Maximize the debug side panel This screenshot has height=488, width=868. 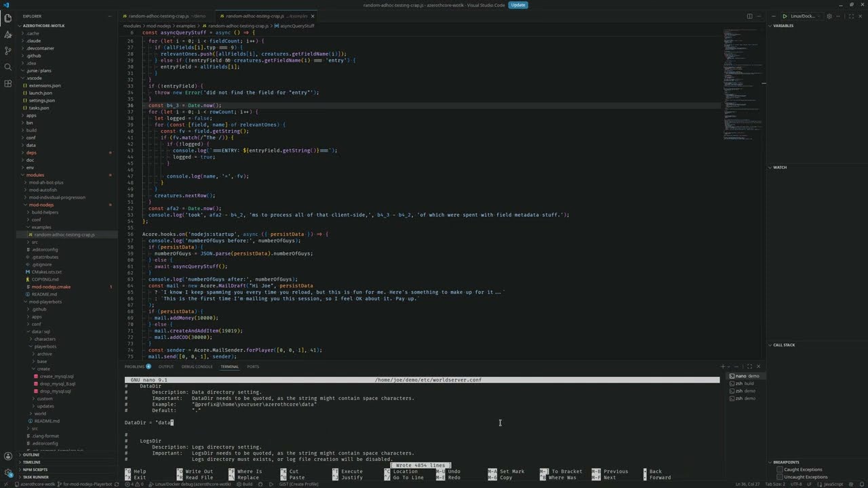click(x=850, y=16)
